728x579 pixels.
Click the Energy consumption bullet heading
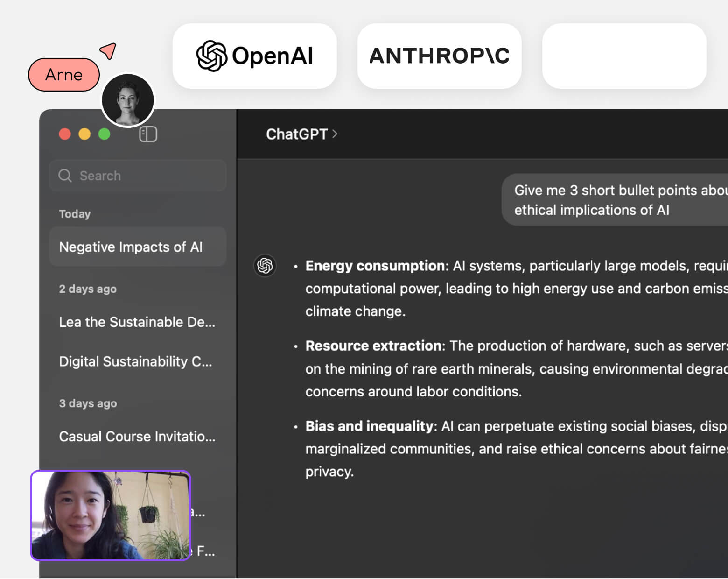(x=375, y=266)
